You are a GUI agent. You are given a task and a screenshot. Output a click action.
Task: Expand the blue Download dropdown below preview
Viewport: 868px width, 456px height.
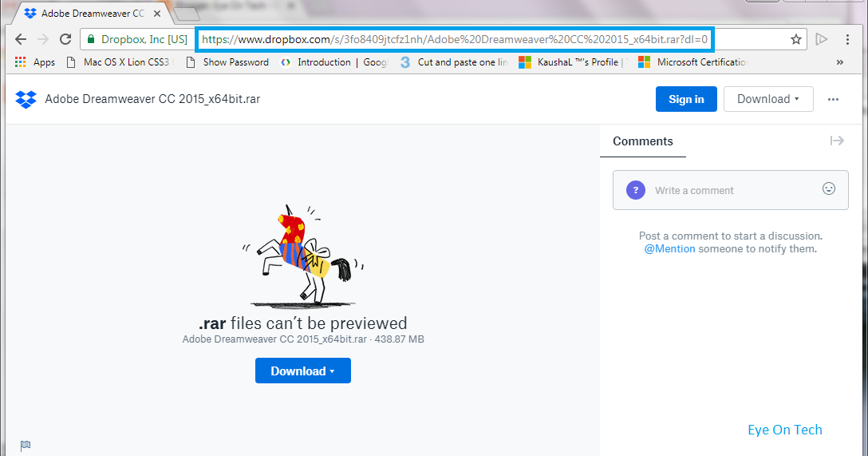(303, 371)
